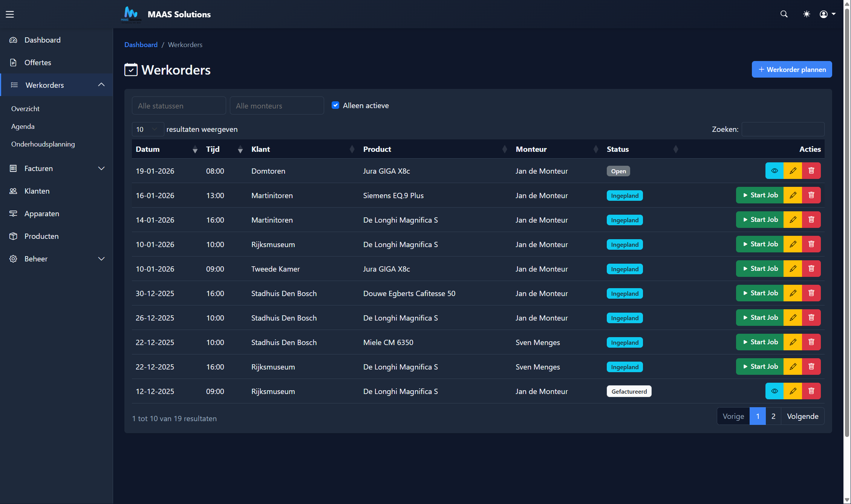Image resolution: width=851 pixels, height=504 pixels.
Task: Click the Werkorder plannen button
Action: tap(791, 70)
